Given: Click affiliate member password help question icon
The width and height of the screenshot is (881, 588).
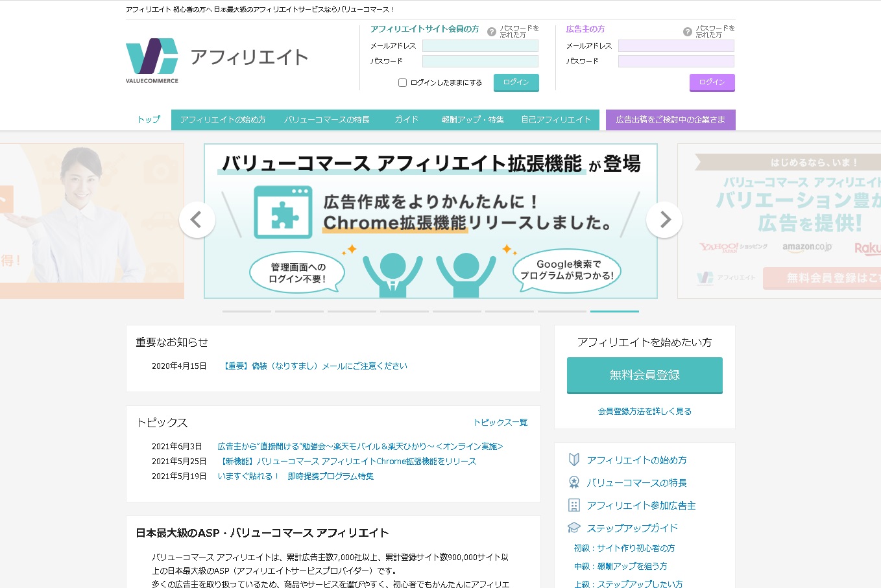Looking at the screenshot, I should [492, 32].
